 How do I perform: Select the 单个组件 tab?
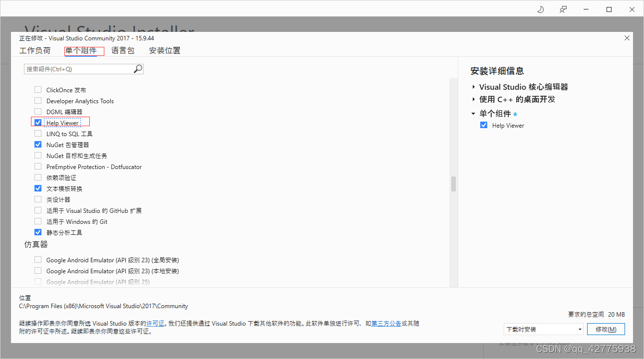click(x=81, y=50)
